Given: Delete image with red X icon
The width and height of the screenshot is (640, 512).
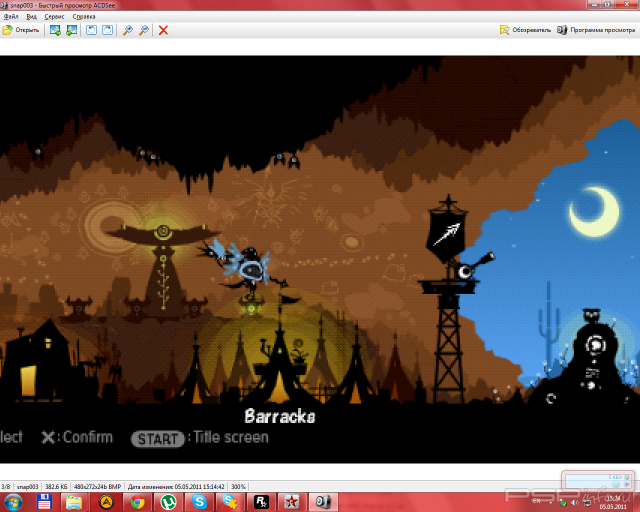Looking at the screenshot, I should pos(163,30).
